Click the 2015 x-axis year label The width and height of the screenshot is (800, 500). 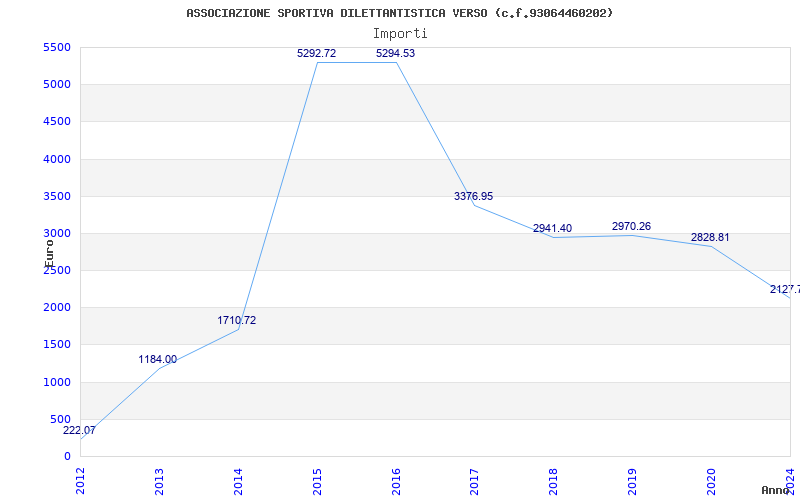[317, 482]
